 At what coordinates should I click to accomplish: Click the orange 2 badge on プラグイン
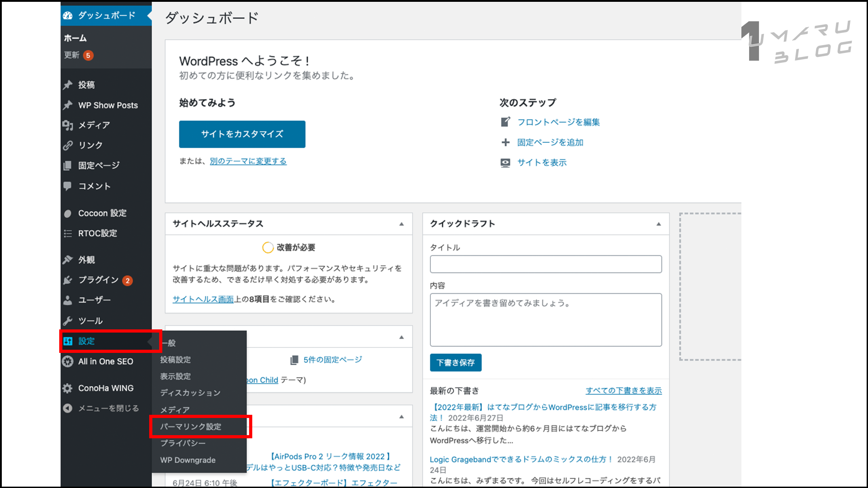pyautogui.click(x=127, y=281)
